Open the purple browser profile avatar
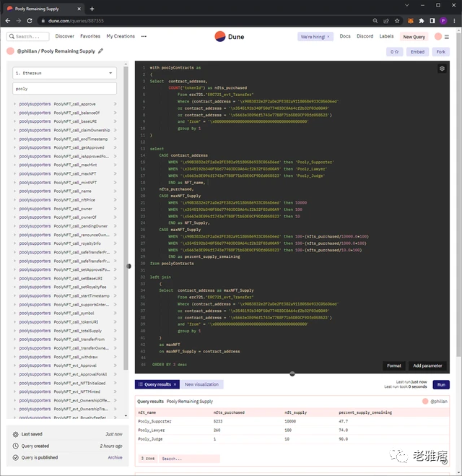This screenshot has height=476, width=462. point(443,21)
